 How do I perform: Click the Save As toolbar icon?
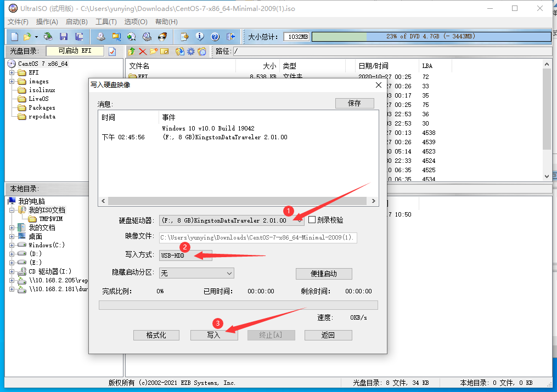point(79,37)
